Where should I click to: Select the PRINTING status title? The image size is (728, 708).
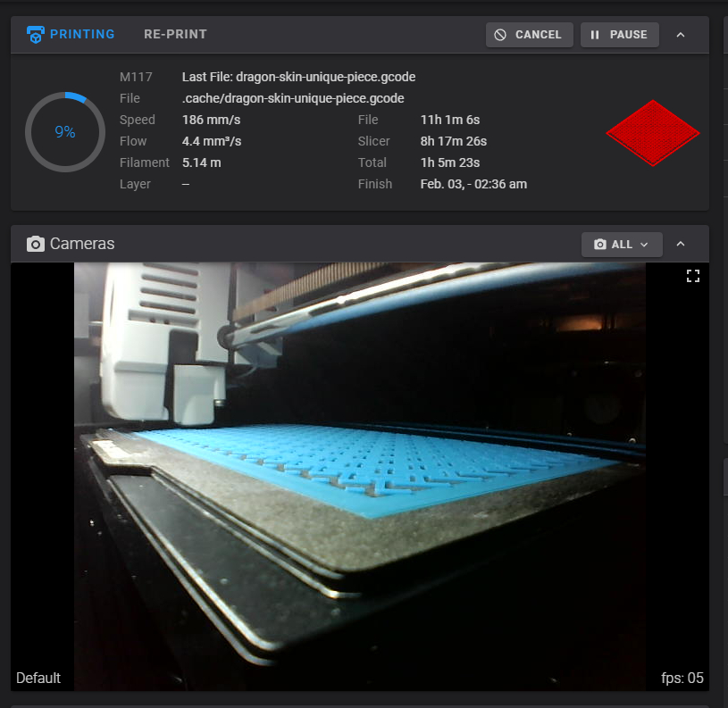click(82, 35)
